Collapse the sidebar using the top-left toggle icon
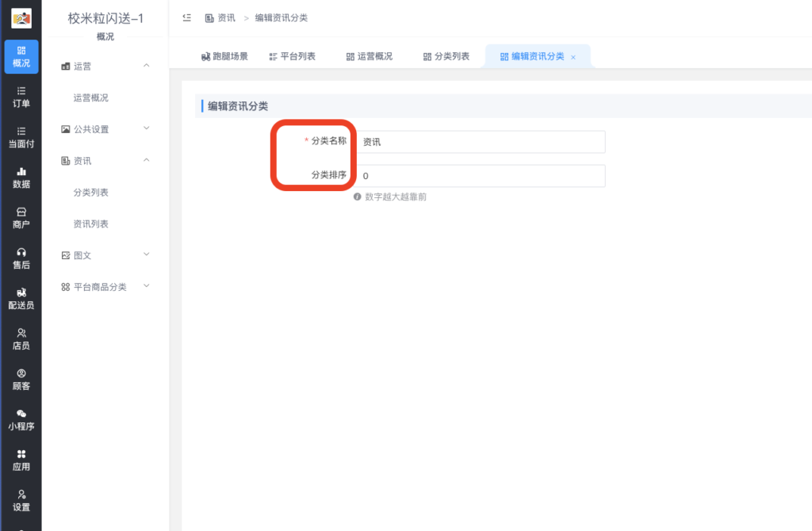The width and height of the screenshot is (812, 531). (x=187, y=16)
